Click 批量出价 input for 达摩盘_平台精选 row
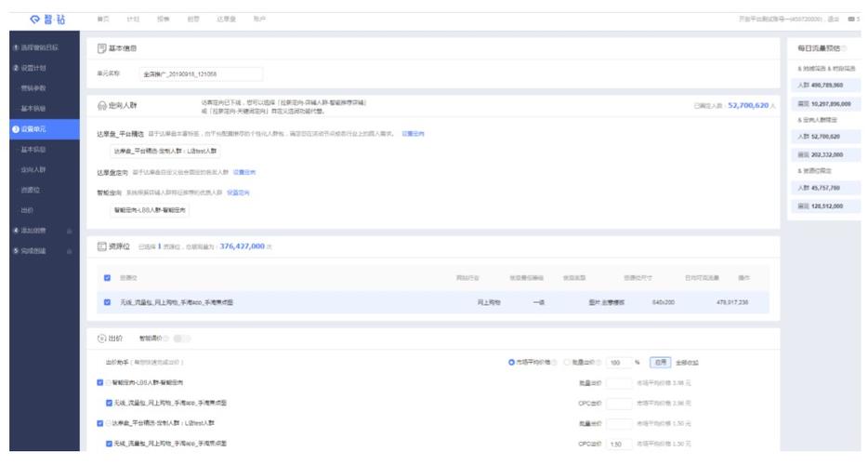 [x=619, y=424]
